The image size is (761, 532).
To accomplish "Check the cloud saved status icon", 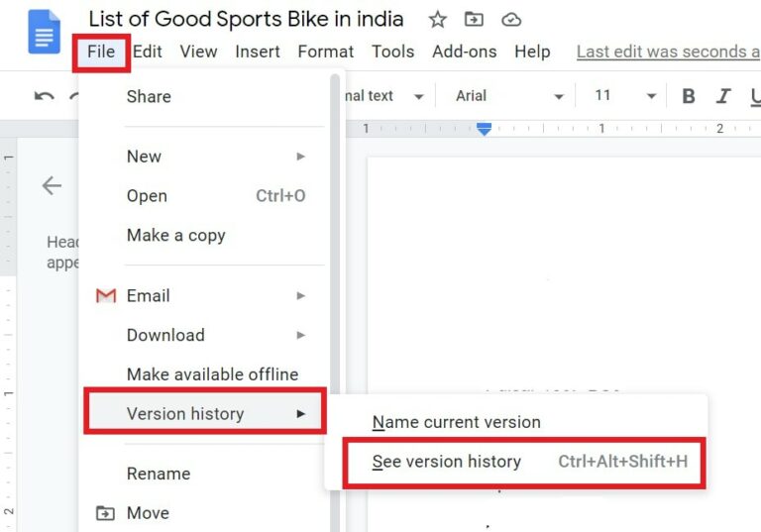I will (x=511, y=20).
